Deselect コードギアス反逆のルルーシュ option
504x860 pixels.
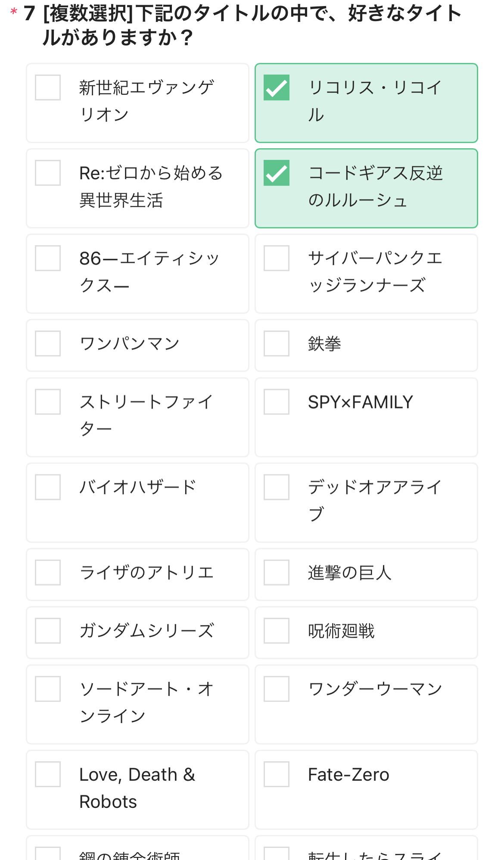tap(277, 173)
